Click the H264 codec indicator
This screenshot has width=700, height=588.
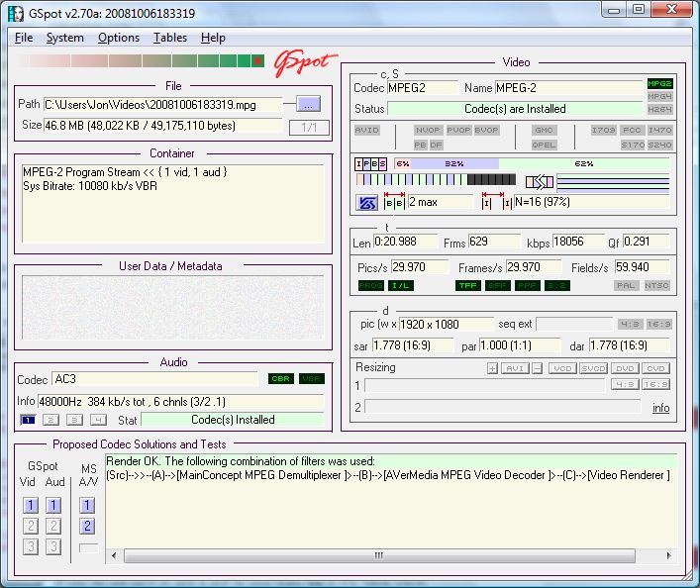click(659, 110)
